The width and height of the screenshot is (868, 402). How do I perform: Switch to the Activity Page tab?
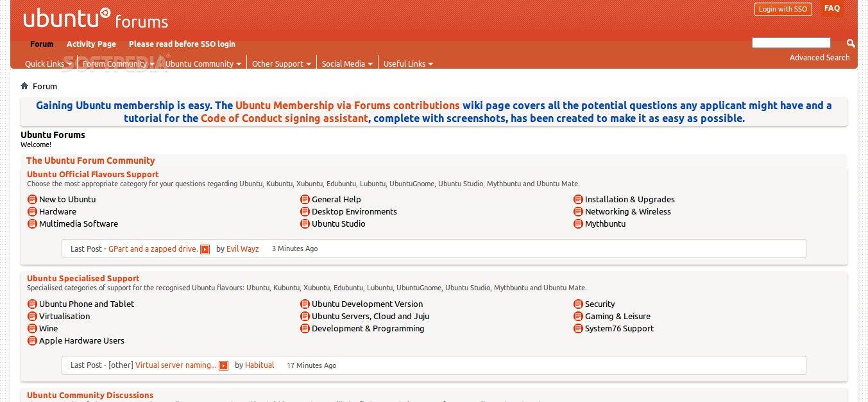91,44
